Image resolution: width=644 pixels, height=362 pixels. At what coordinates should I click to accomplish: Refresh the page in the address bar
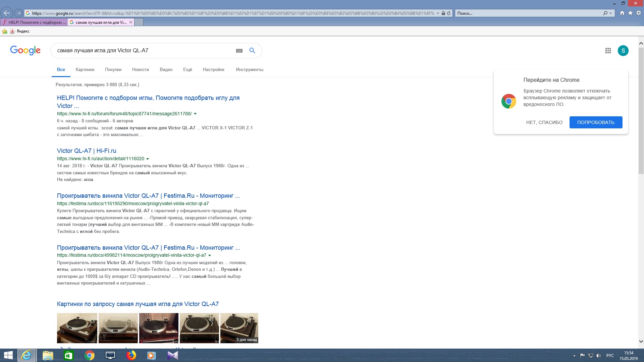449,13
